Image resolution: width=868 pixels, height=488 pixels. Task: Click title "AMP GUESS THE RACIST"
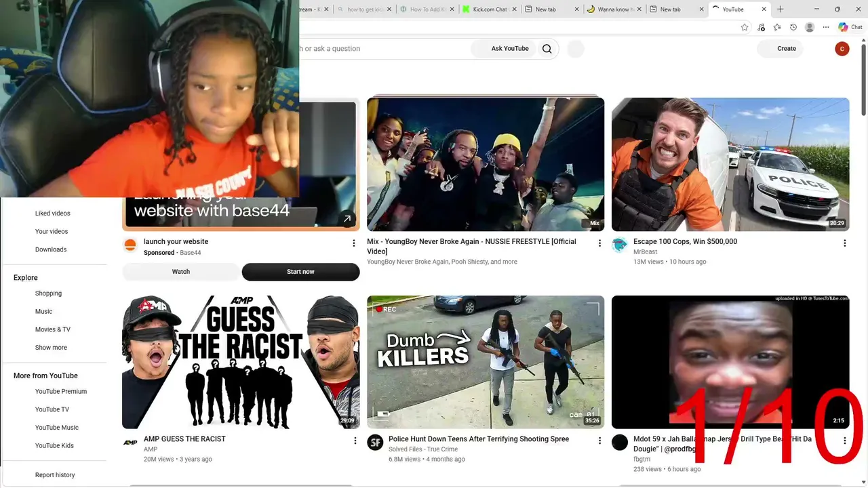click(184, 439)
